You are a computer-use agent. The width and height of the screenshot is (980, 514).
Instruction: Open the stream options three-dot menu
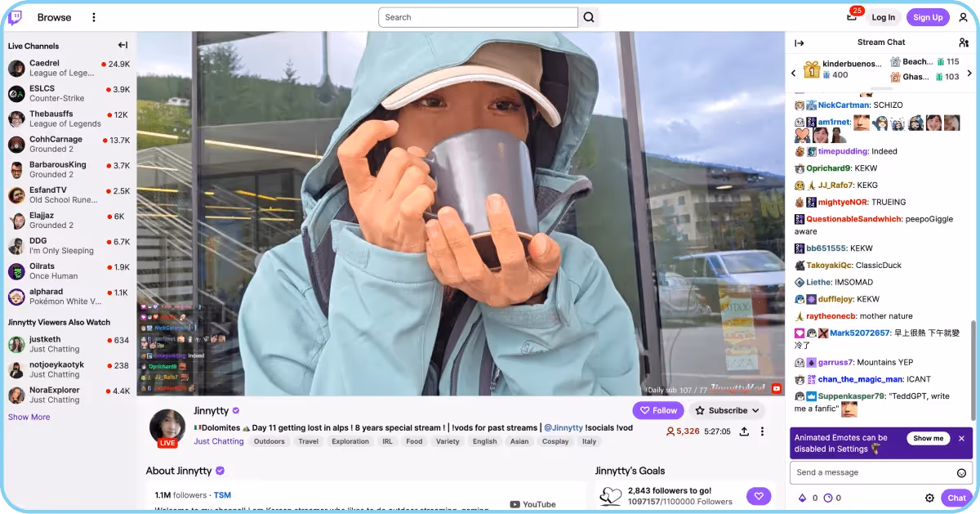[x=763, y=431]
